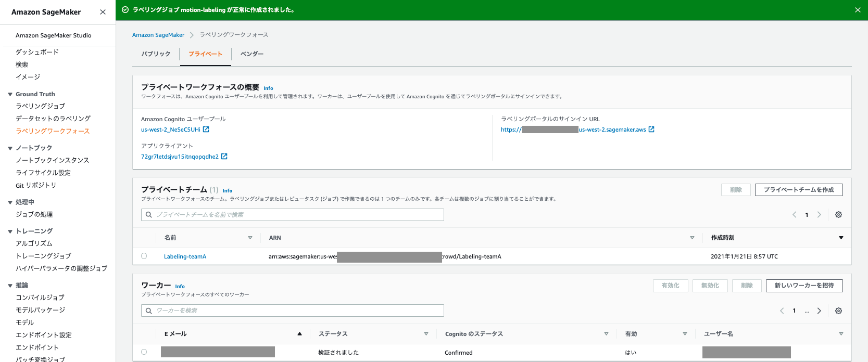This screenshot has width=868, height=362.
Task: Open モデルパッケージ in sidebar
Action: pos(41,310)
